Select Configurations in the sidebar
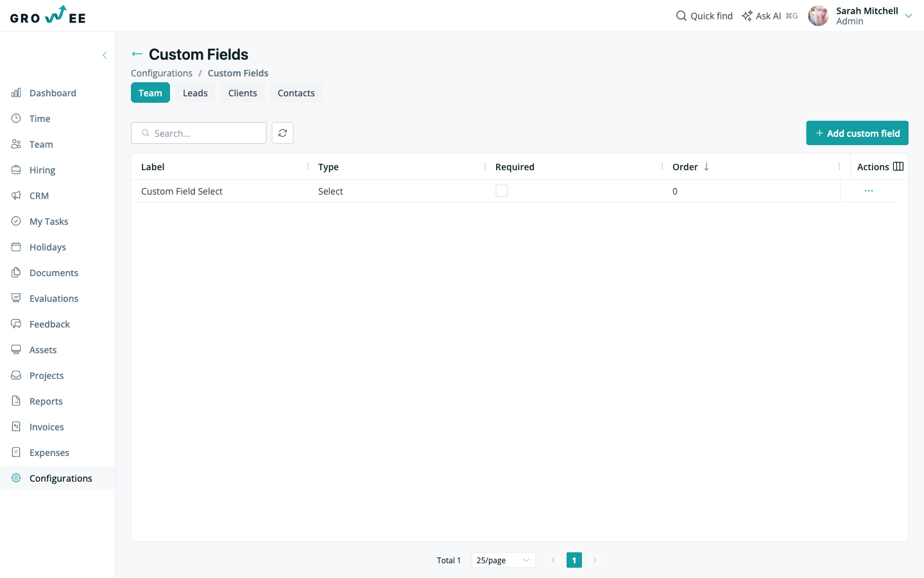This screenshot has width=924, height=578. click(x=57, y=478)
